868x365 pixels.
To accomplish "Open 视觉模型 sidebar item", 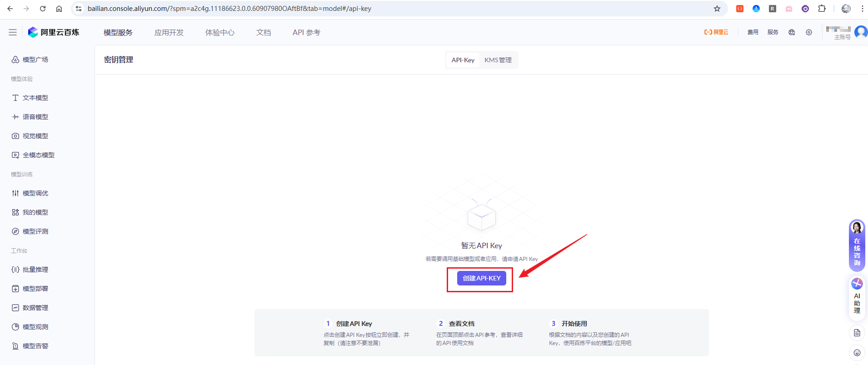I will pos(35,136).
